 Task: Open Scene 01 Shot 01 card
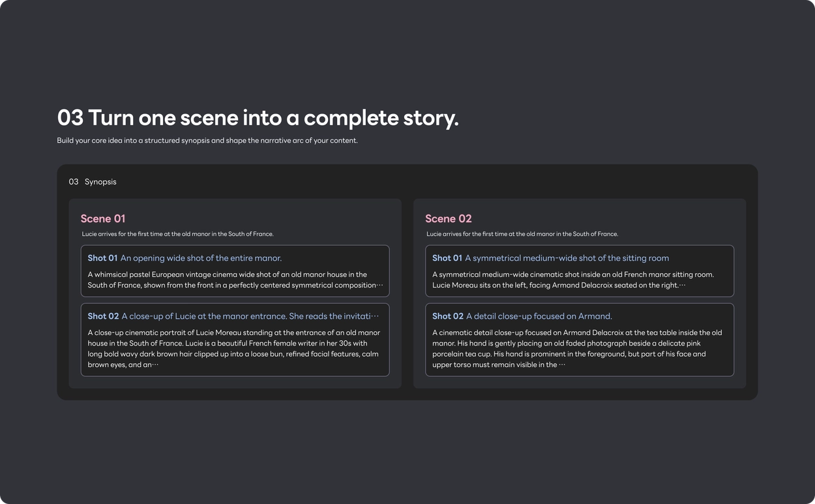pos(235,271)
